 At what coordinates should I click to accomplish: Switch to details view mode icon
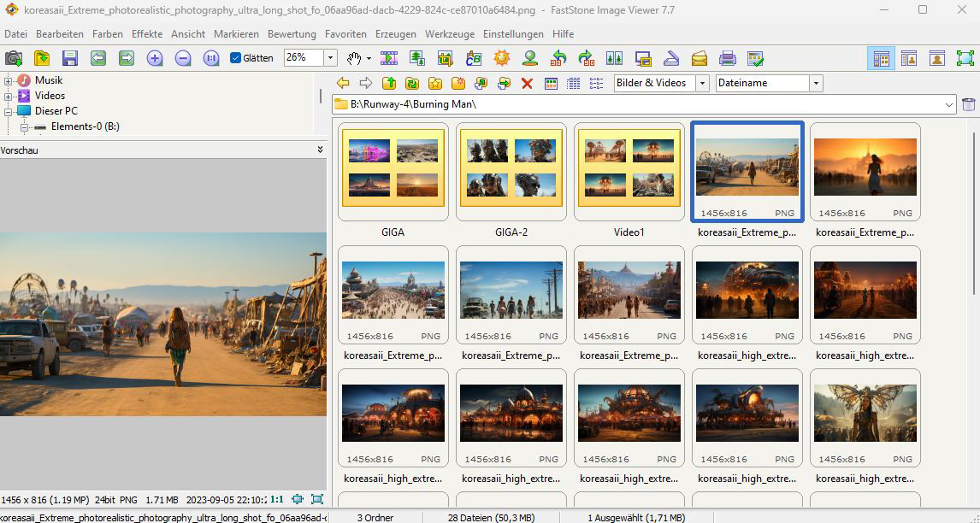[x=573, y=83]
